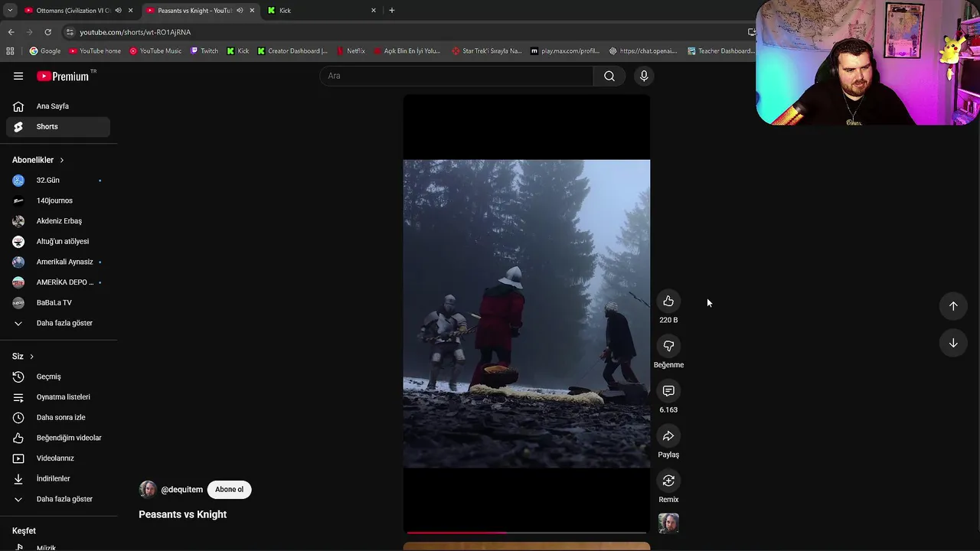The image size is (980, 551).
Task: Close the Kick tab
Action: [x=374, y=11]
